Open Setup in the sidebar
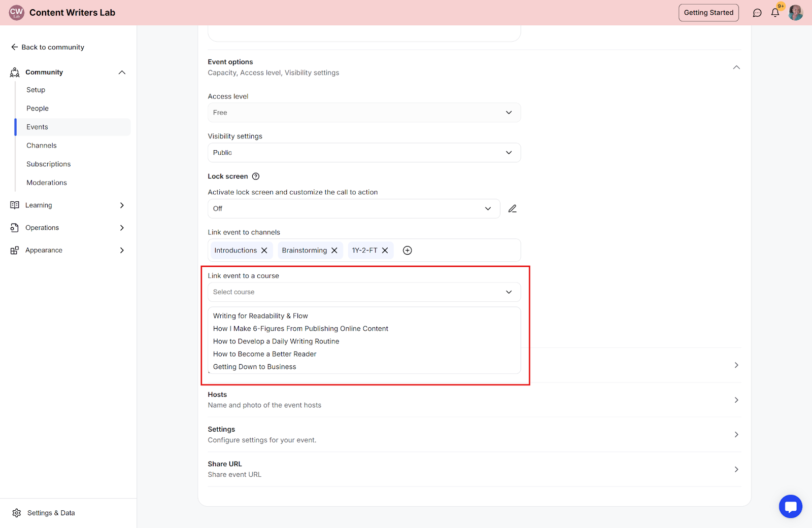812x528 pixels. (x=36, y=90)
